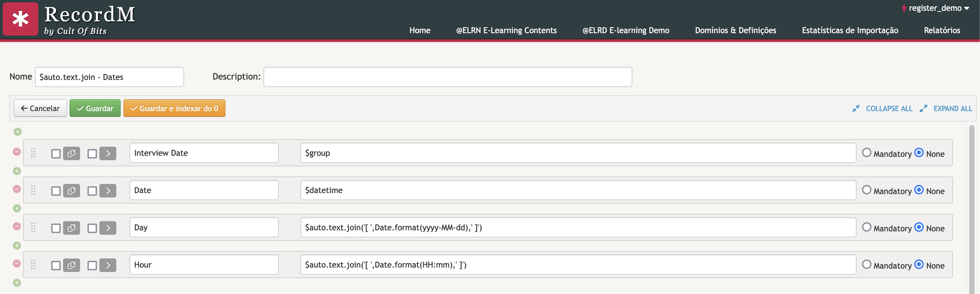Tick the second checkbox in Interview Date row
The image size is (980, 294).
click(x=92, y=154)
